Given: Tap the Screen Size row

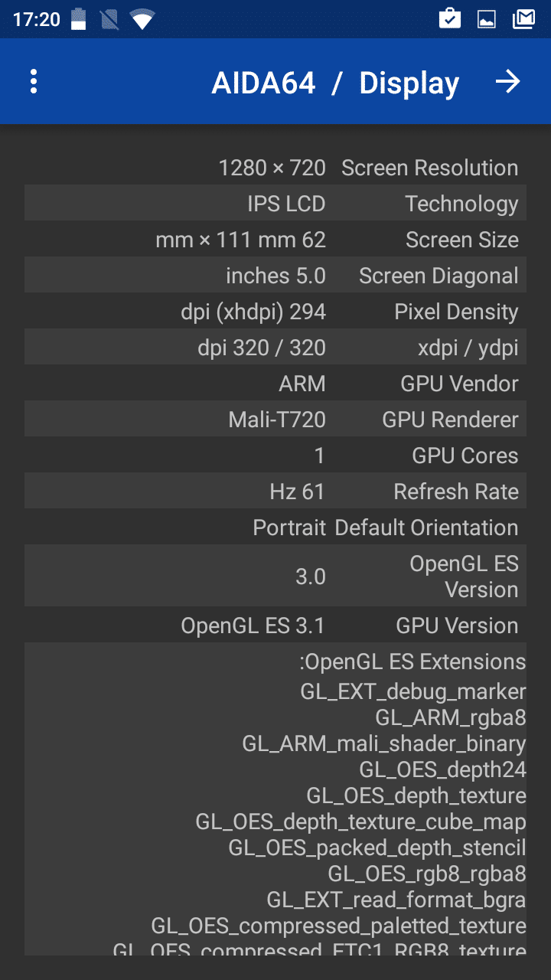Looking at the screenshot, I should (x=275, y=240).
